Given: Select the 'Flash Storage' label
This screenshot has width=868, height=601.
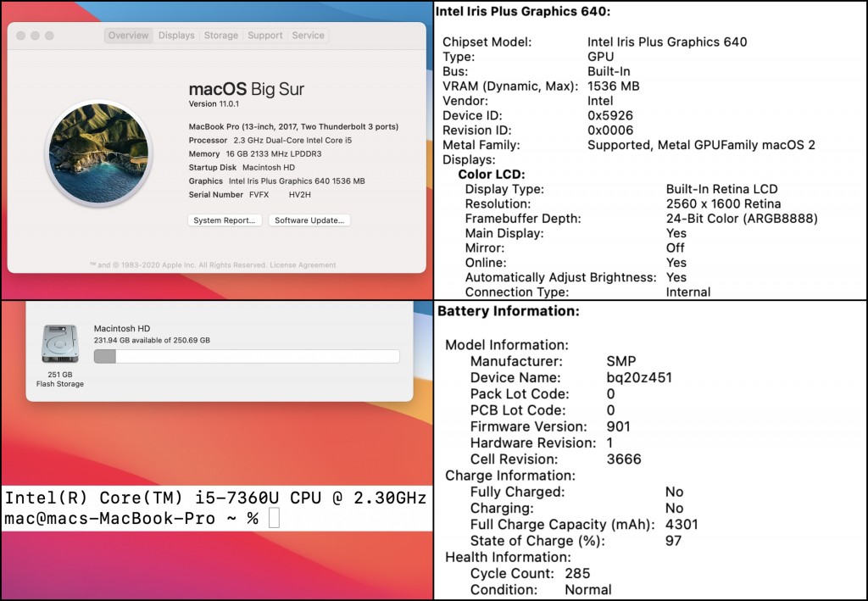Looking at the screenshot, I should 60,384.
